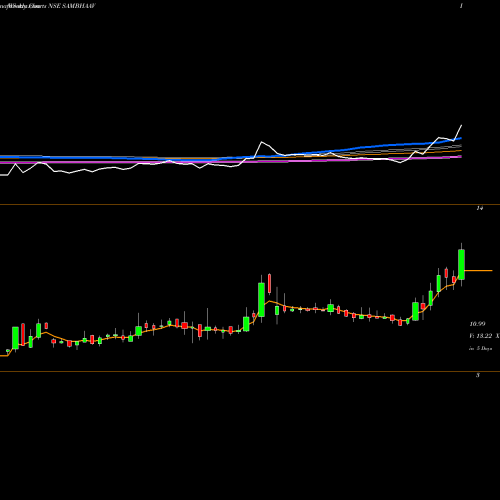This screenshot has width=500, height=500.
Task: Click the orange current price marker line
Action: coord(478,270)
